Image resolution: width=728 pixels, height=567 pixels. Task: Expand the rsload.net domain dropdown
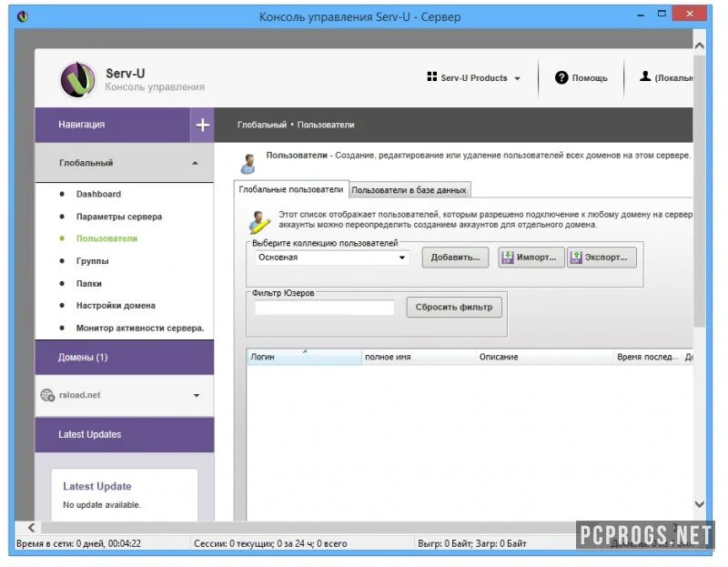(197, 396)
